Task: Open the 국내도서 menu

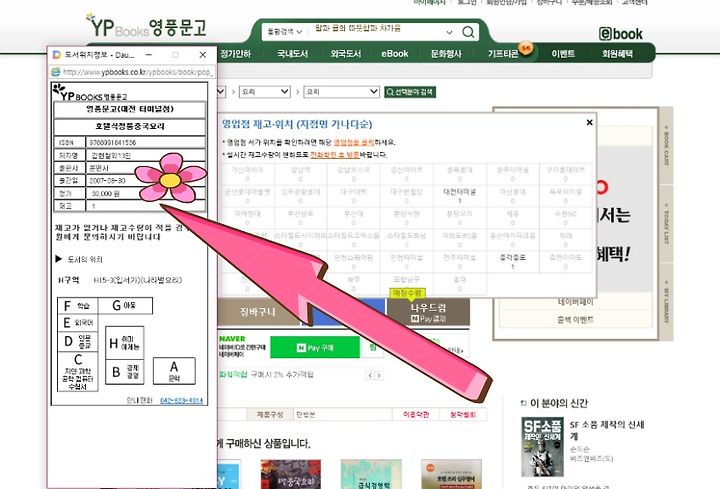Action: pyautogui.click(x=292, y=54)
